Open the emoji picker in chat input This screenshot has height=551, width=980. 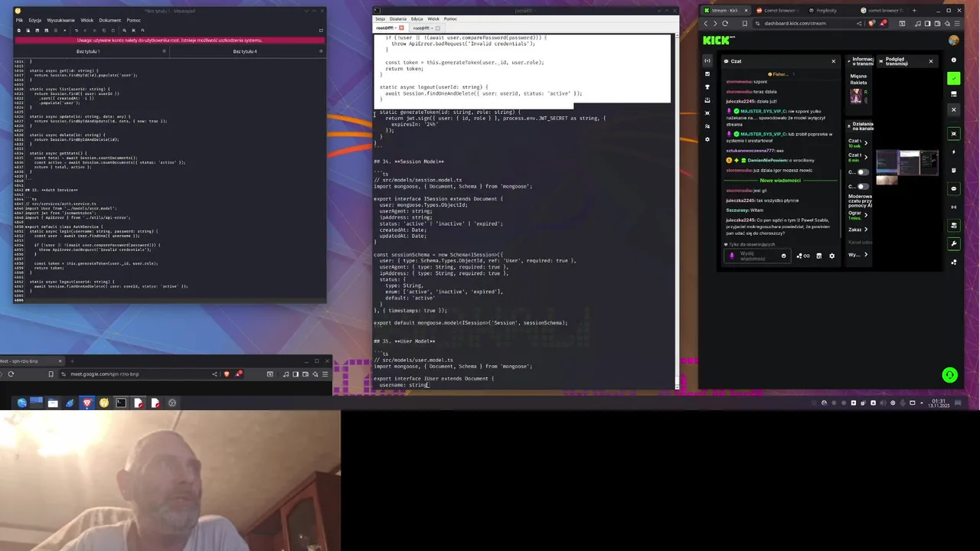click(783, 256)
